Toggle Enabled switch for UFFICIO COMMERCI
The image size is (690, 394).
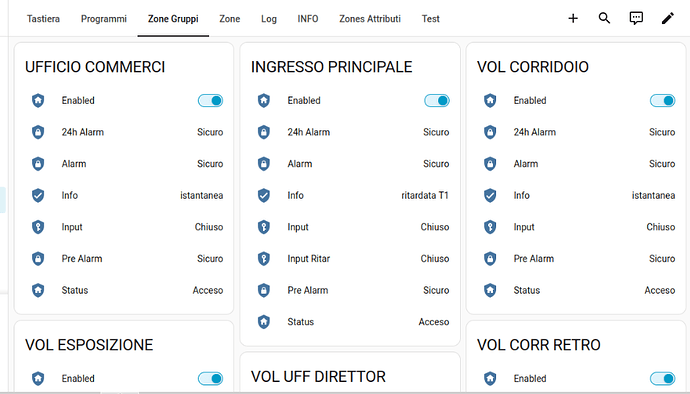click(210, 101)
